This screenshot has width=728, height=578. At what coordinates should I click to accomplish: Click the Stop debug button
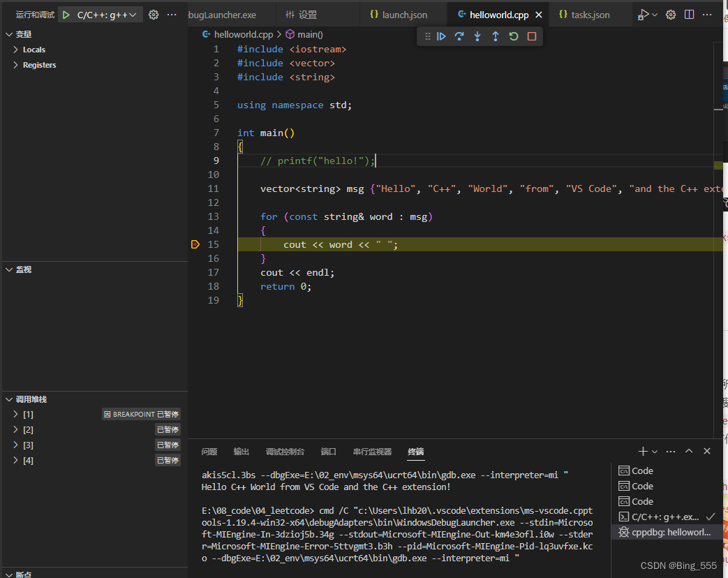[532, 36]
